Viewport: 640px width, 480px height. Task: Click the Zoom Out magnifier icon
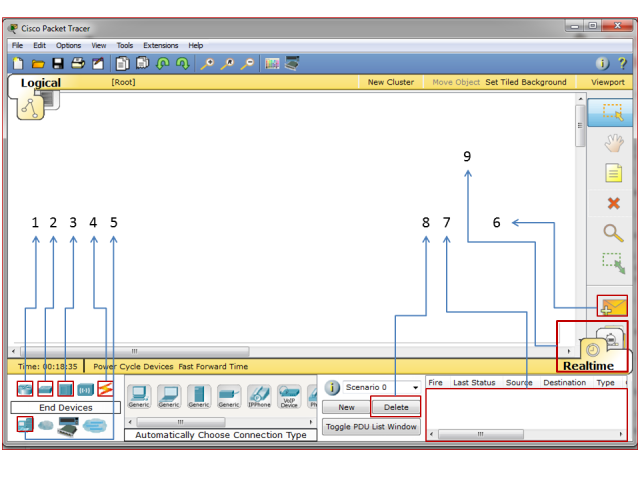click(x=247, y=64)
